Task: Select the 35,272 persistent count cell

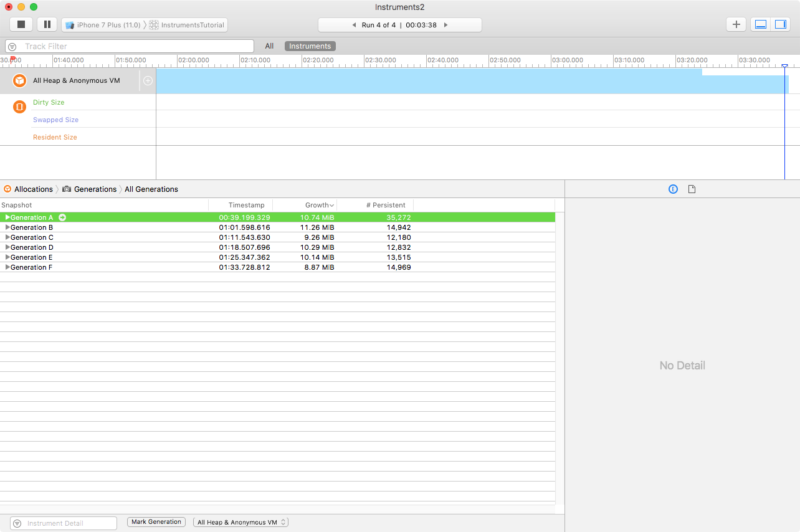Action: click(x=399, y=217)
